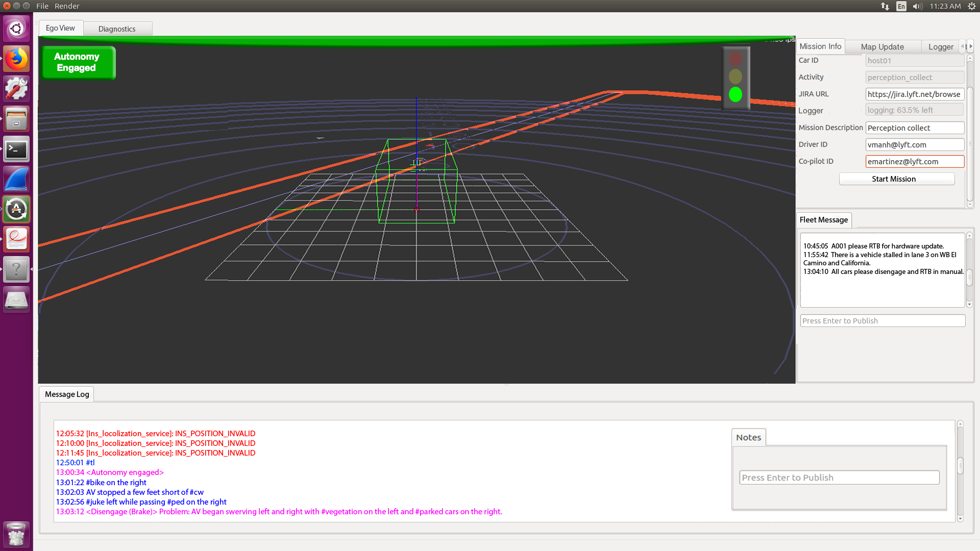980x551 pixels.
Task: Open Firefox from the dock
Action: (16, 59)
